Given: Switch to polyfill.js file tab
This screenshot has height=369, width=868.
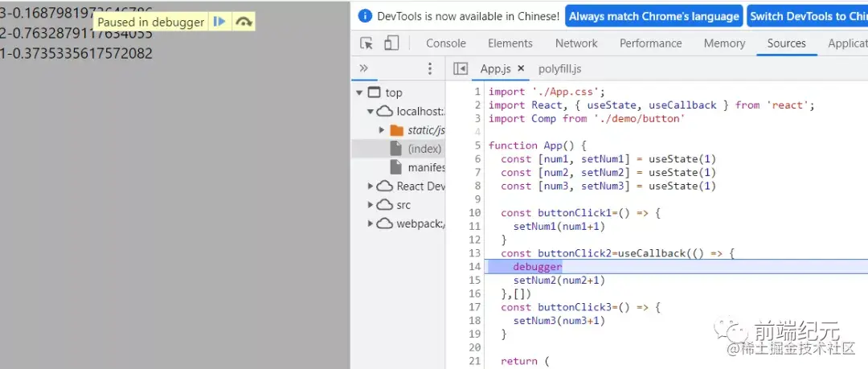Looking at the screenshot, I should 559,68.
